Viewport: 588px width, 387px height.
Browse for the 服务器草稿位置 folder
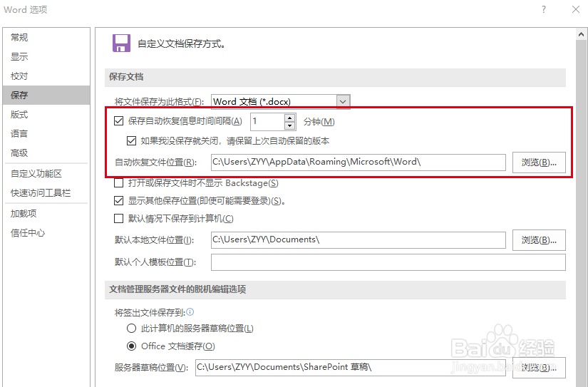pyautogui.click(x=539, y=368)
